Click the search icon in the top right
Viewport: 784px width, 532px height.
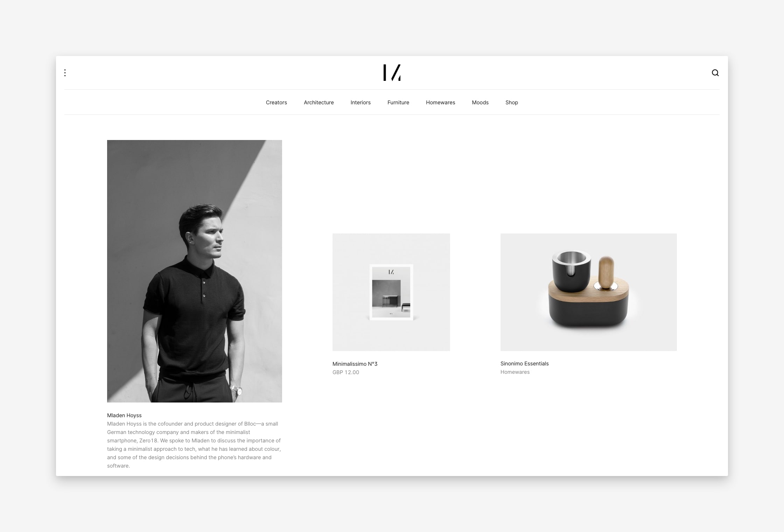(x=715, y=72)
